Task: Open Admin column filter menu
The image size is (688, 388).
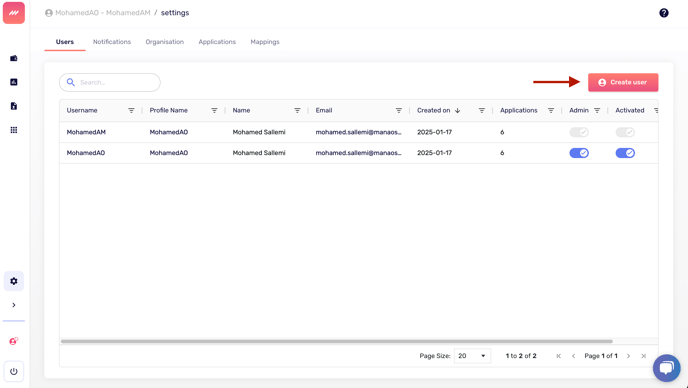Action: (597, 111)
